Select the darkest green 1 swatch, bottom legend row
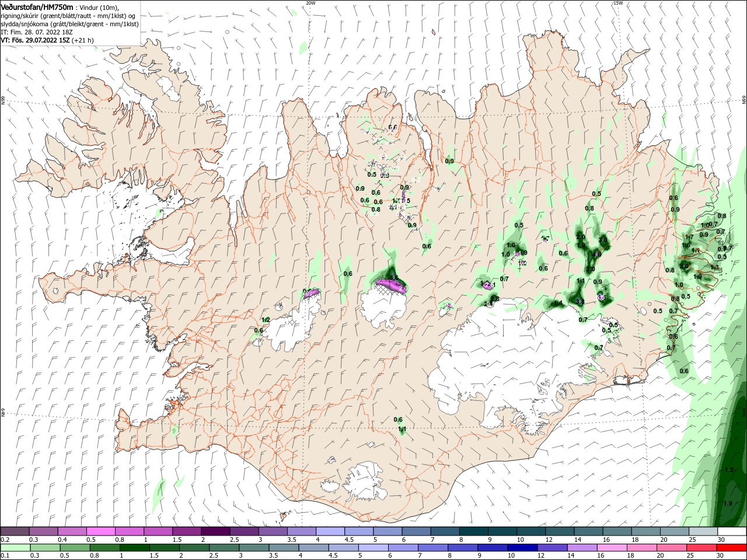Viewport: 747px width, 560px height. 134,548
